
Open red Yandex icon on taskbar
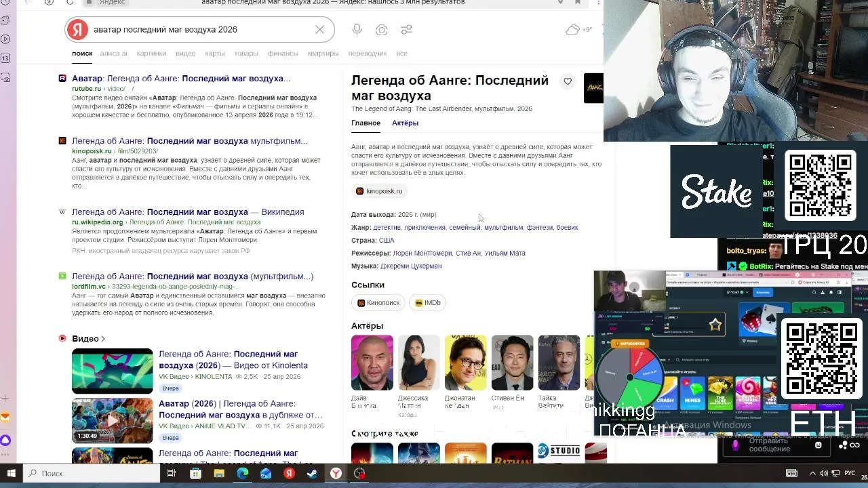(289, 473)
